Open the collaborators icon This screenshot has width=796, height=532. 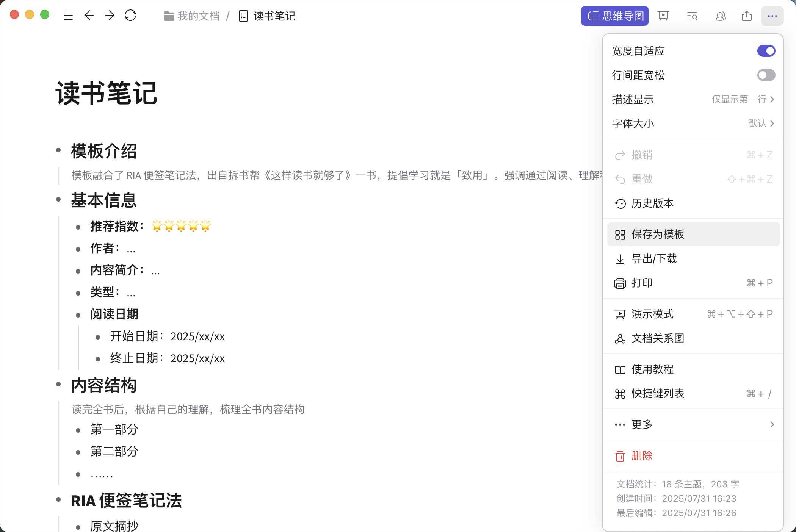(x=721, y=16)
